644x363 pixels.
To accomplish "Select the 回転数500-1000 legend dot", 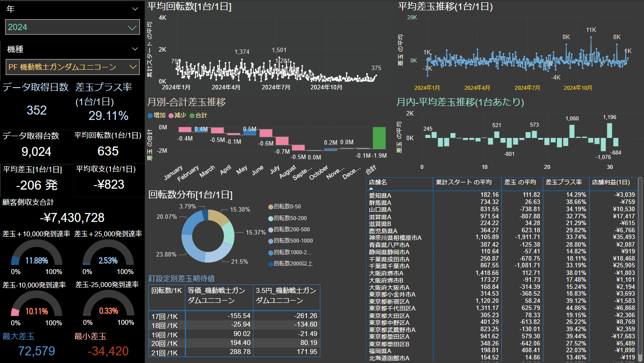I will (x=270, y=241).
